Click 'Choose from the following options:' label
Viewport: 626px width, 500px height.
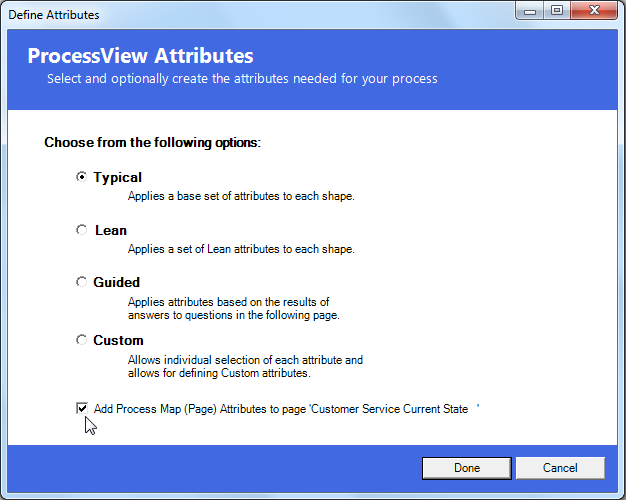(x=153, y=143)
